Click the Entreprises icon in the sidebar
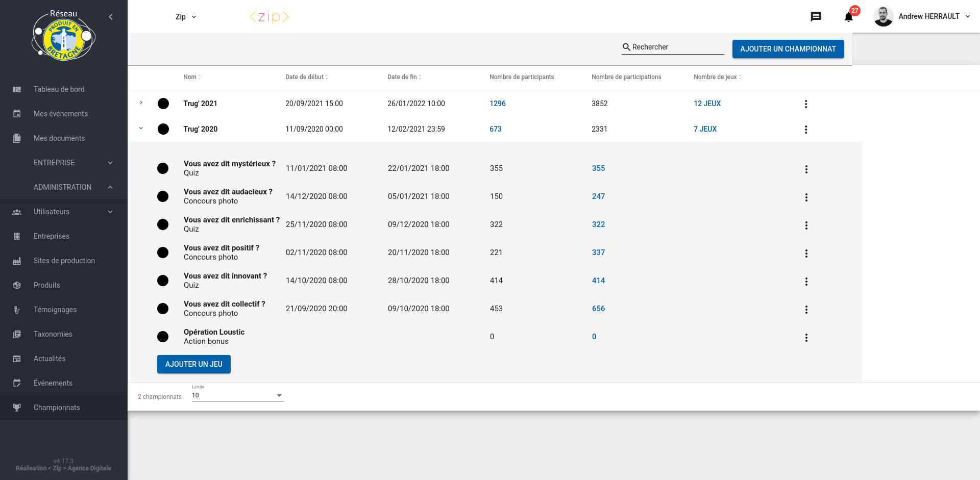The image size is (980, 480). point(17,236)
